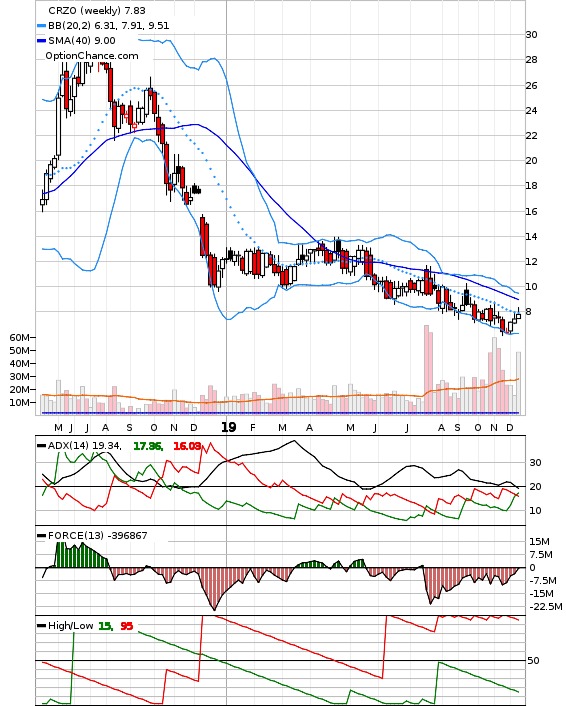Click the SMA(40) dark blue legend swatch
The height and width of the screenshot is (706, 566).
[41, 41]
